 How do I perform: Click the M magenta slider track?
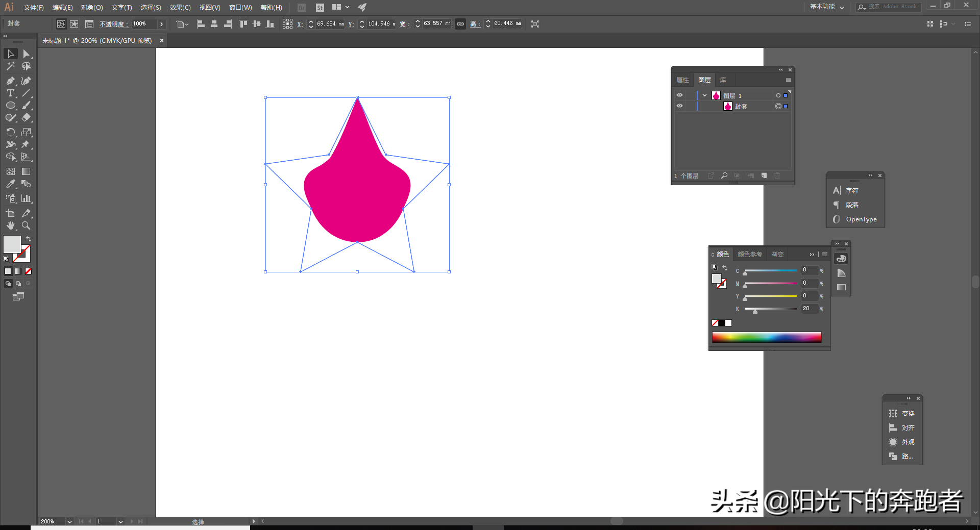[x=771, y=283]
